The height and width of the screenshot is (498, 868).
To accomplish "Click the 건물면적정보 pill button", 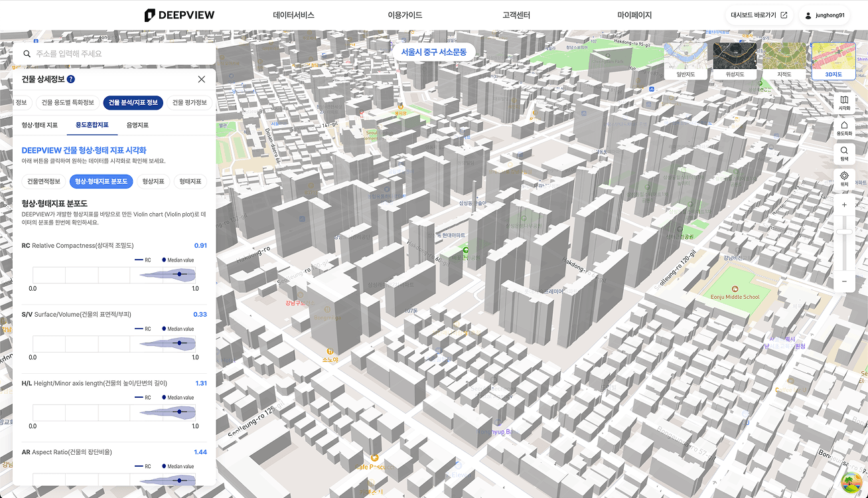I will [44, 181].
